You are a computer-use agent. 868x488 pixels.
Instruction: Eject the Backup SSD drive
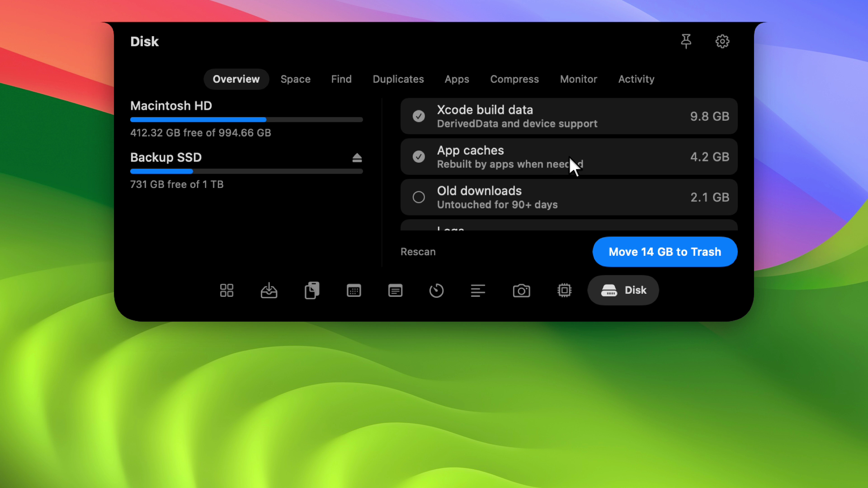(x=357, y=158)
